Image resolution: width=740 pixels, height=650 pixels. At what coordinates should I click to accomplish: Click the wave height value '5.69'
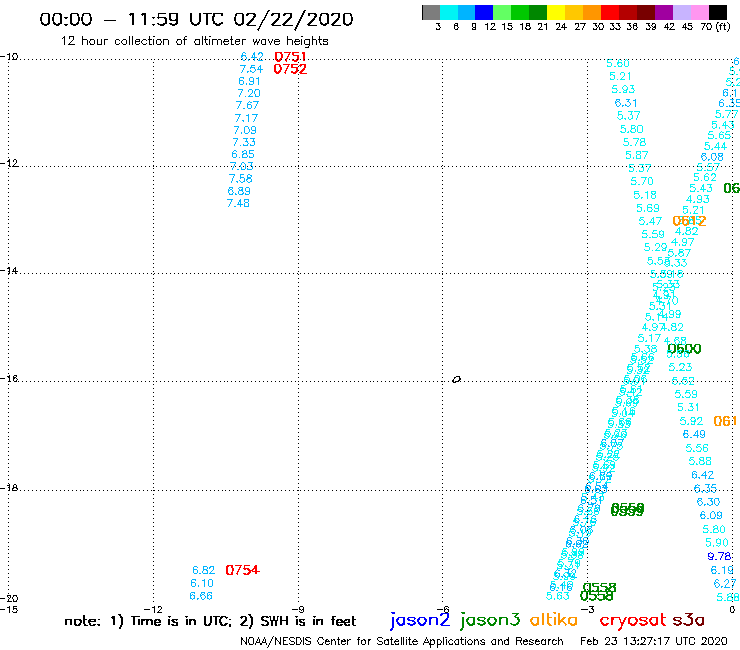tap(648, 208)
